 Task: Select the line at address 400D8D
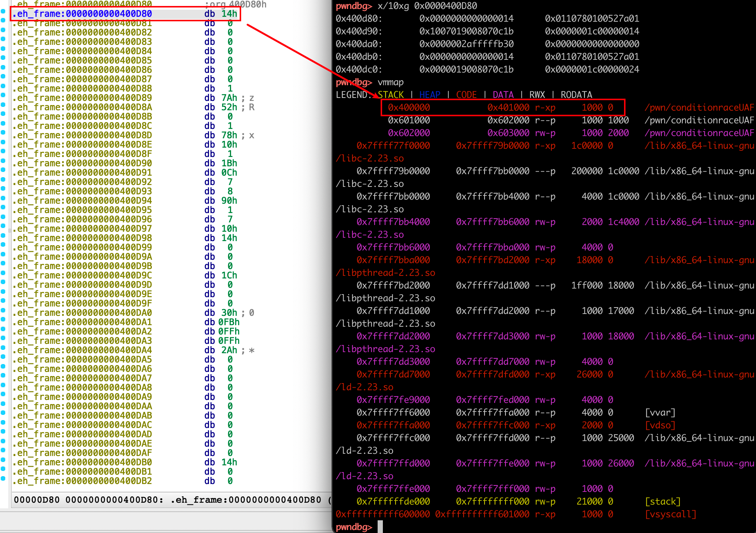pos(133,135)
